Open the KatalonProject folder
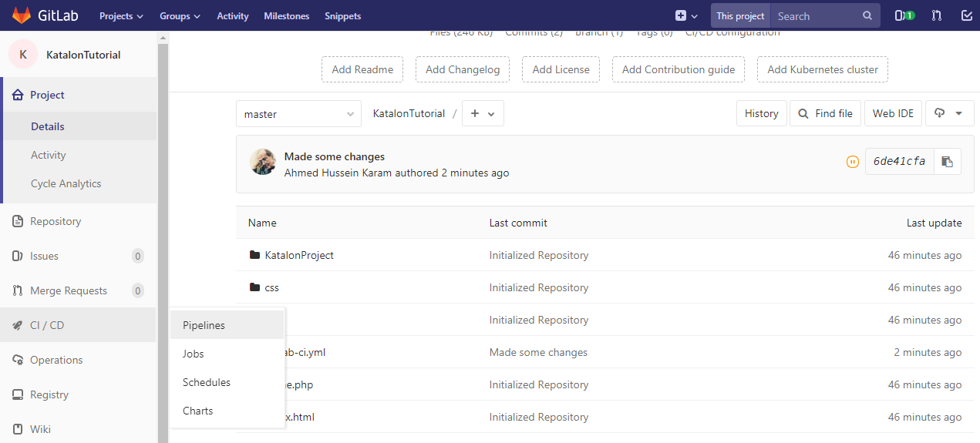This screenshot has width=980, height=443. [299, 255]
